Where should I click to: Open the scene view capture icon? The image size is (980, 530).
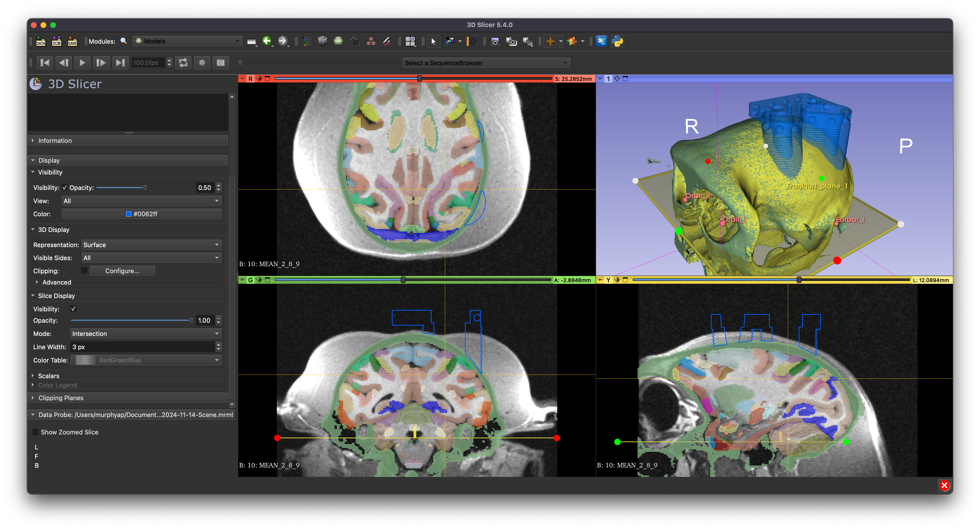[x=510, y=41]
